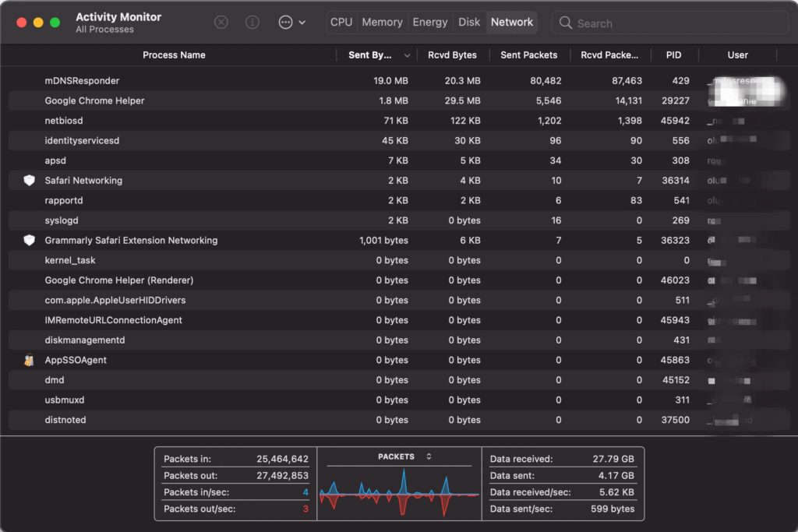The height and width of the screenshot is (532, 798).
Task: Click the 87,463 received packets value
Action: click(x=627, y=81)
